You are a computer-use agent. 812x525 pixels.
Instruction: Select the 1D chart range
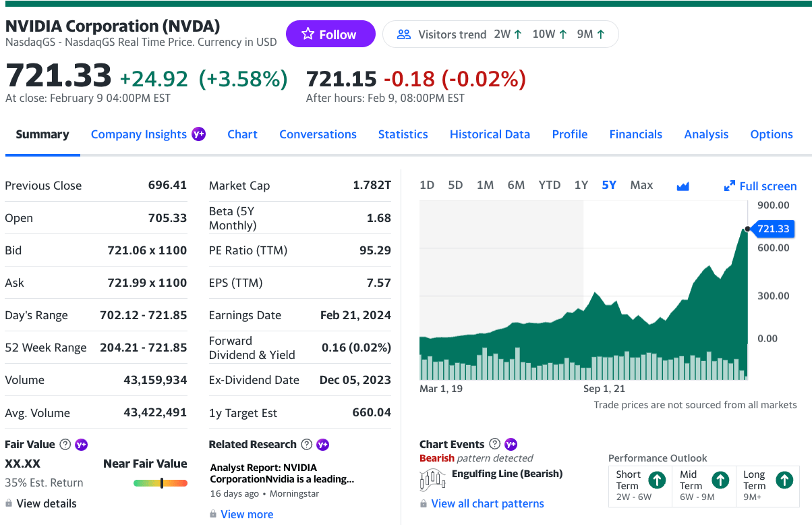coord(427,185)
